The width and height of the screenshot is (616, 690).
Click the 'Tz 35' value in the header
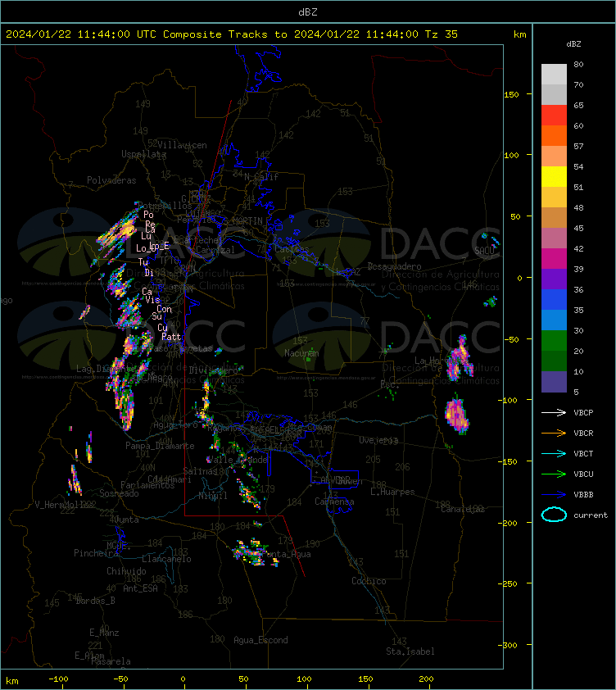click(442, 34)
